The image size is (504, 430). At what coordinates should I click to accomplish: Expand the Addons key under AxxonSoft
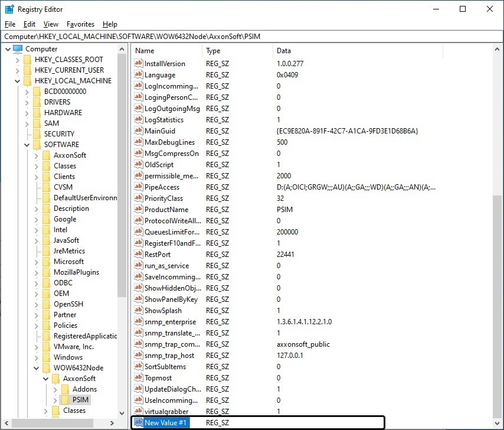coord(55,389)
